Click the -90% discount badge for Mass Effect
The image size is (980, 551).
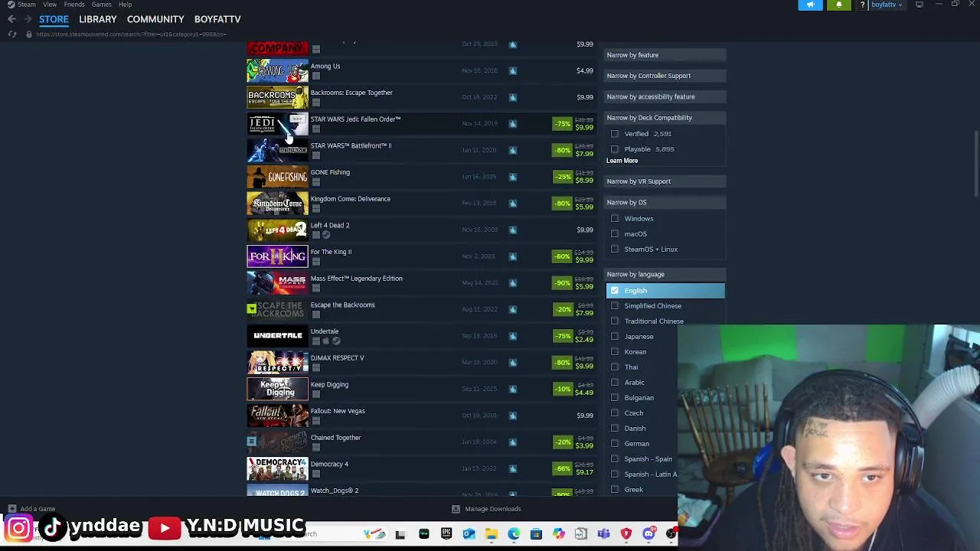563,283
